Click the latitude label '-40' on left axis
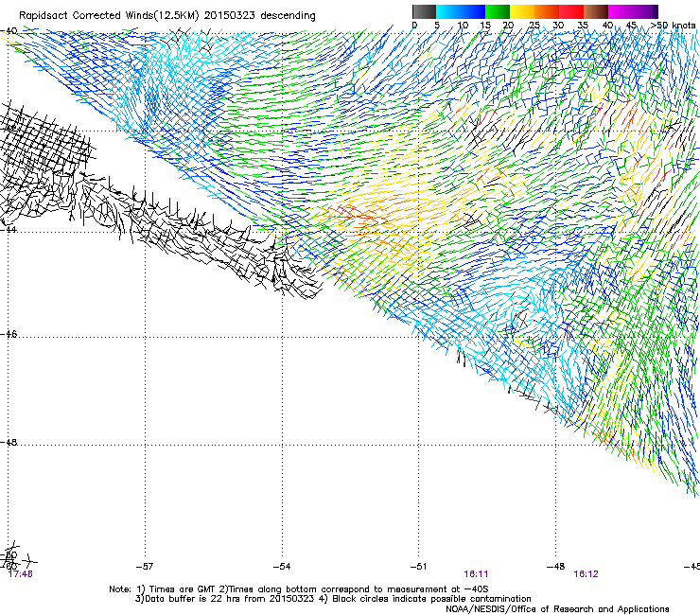 (x=9, y=31)
